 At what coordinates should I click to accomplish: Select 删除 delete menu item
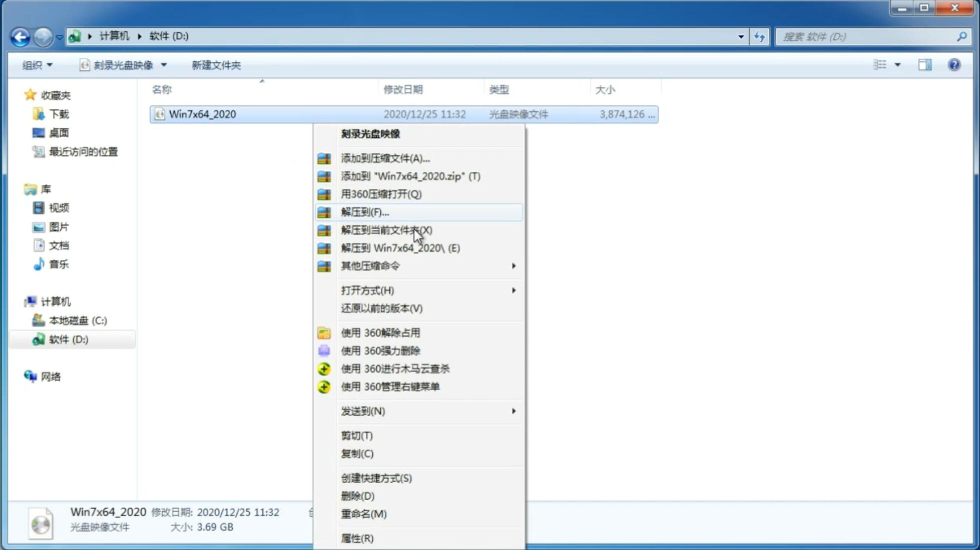pyautogui.click(x=358, y=495)
